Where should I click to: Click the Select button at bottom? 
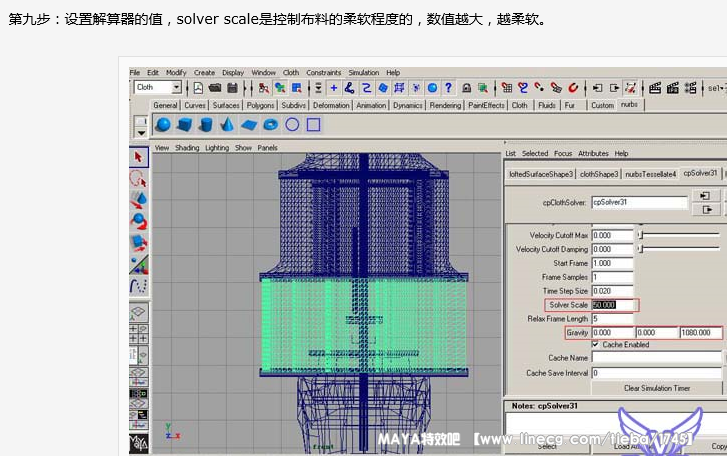click(x=546, y=446)
